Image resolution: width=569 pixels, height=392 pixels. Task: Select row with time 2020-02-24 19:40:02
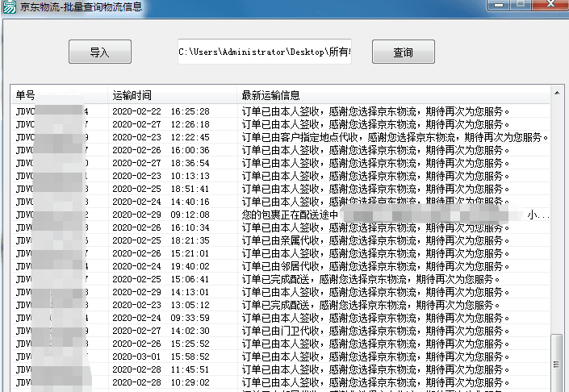point(281,266)
